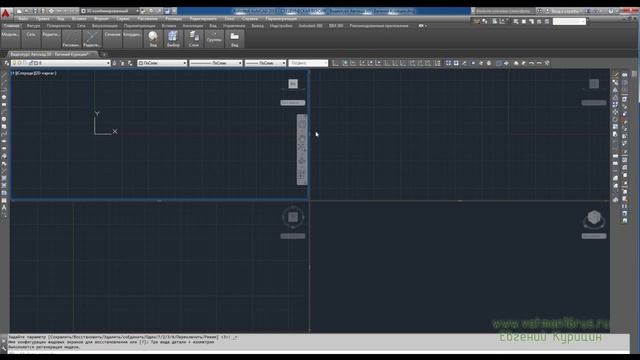
Task: Open the Правка menu
Action: click(x=42, y=19)
